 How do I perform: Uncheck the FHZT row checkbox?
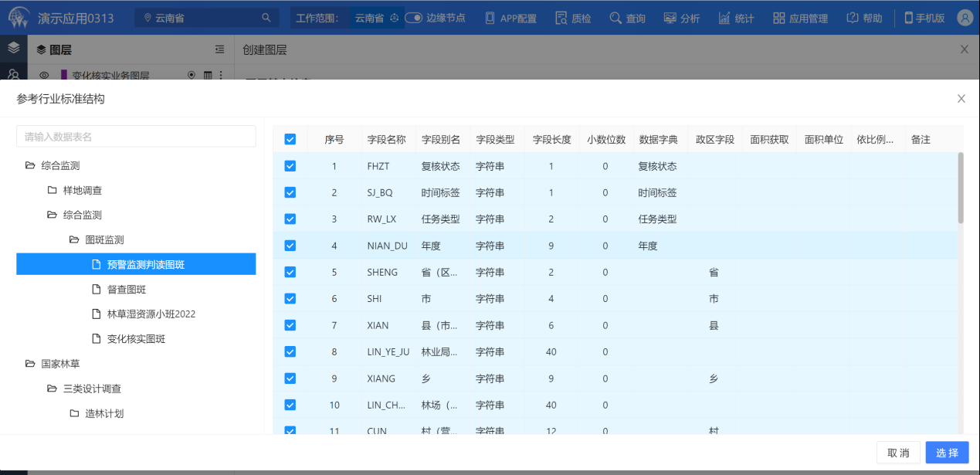(x=290, y=166)
